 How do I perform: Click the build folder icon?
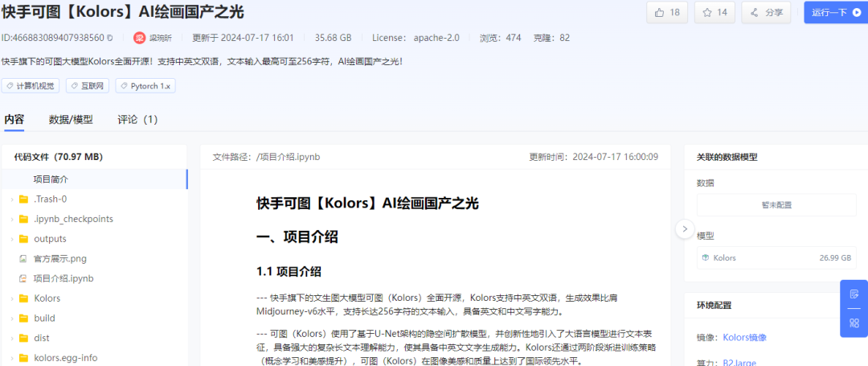(x=23, y=319)
